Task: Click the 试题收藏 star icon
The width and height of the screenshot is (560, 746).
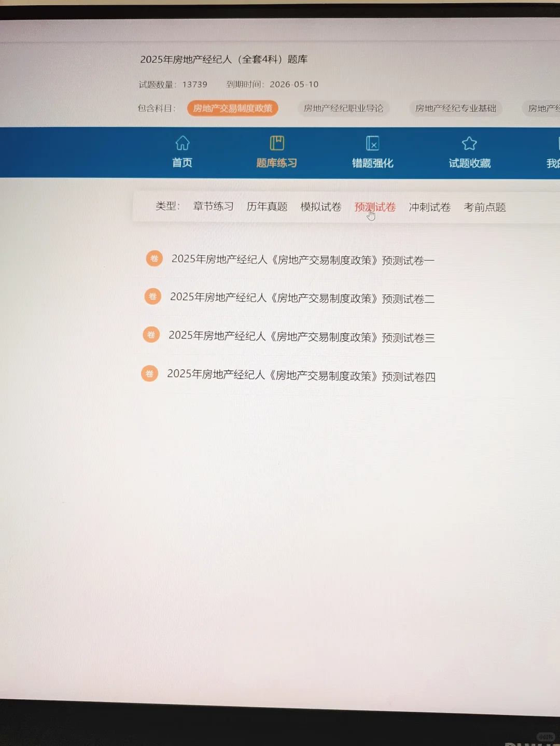Action: coord(469,143)
